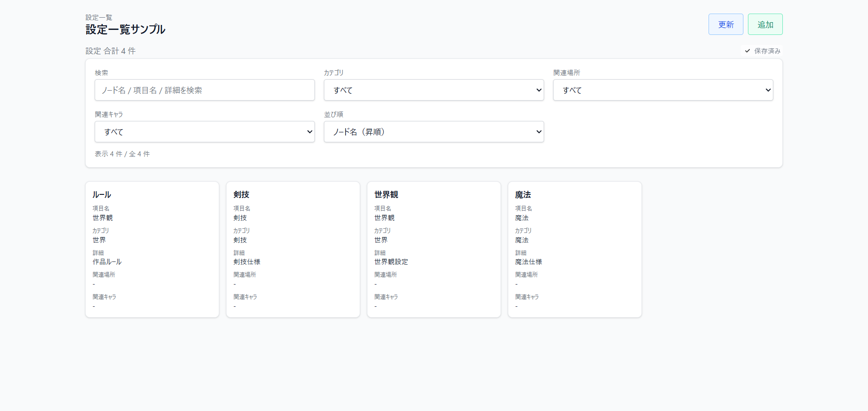Click the 追加 button
868x411 pixels.
point(765,24)
